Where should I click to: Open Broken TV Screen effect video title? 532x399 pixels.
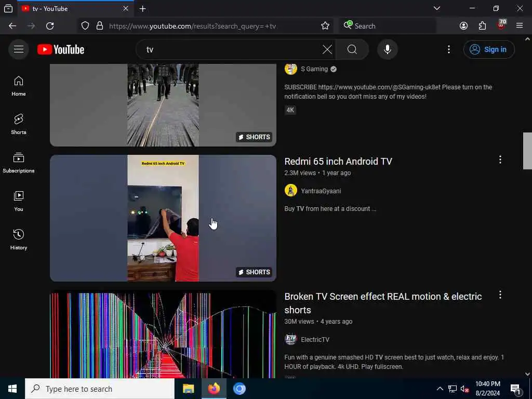coord(383,303)
